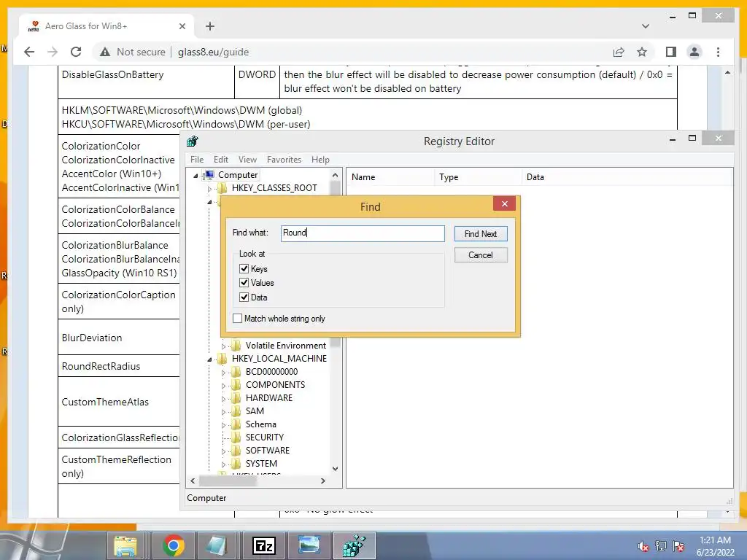Click the Find what text field
Screen dimensions: 747x560
pyautogui.click(x=363, y=233)
